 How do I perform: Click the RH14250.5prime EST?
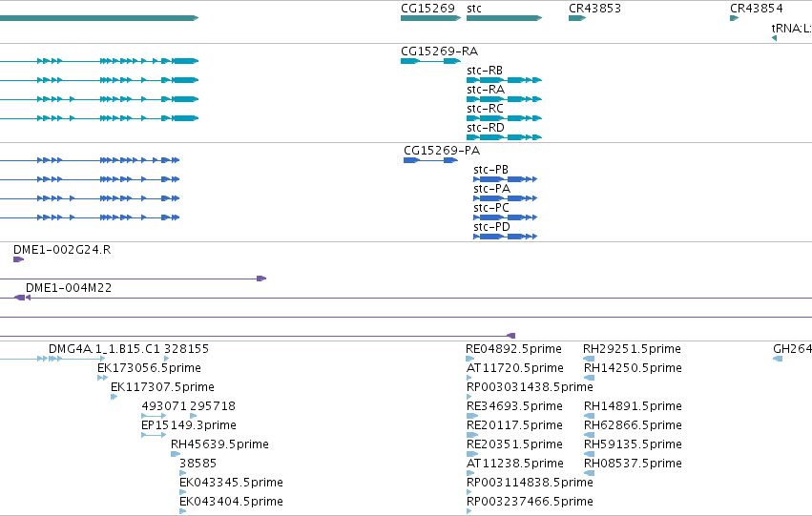pos(590,378)
